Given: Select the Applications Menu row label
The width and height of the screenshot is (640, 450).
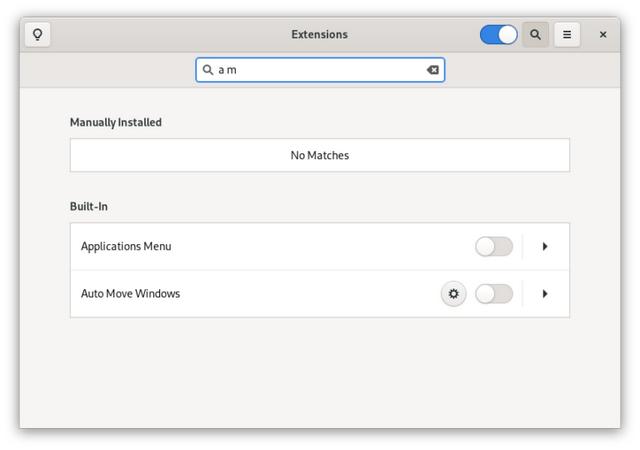Looking at the screenshot, I should [x=126, y=246].
